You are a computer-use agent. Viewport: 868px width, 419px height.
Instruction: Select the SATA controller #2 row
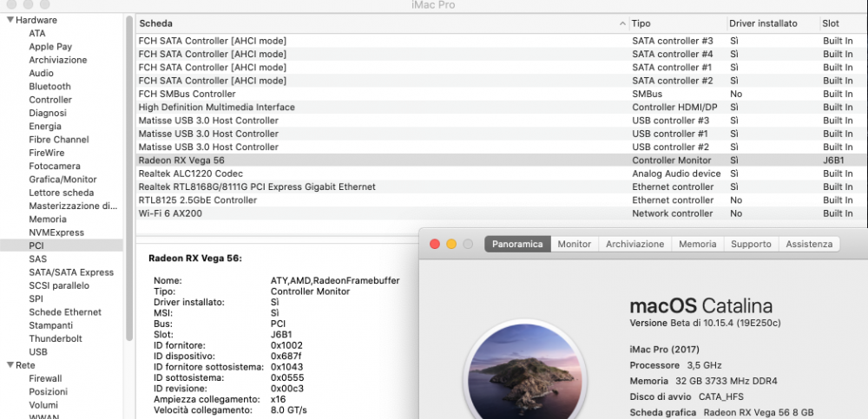click(501, 81)
